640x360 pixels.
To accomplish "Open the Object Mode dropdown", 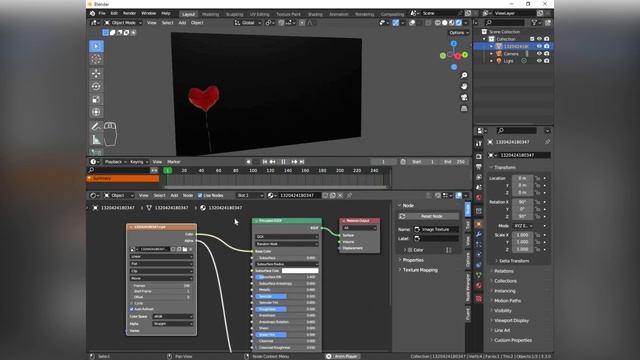I will coord(123,23).
